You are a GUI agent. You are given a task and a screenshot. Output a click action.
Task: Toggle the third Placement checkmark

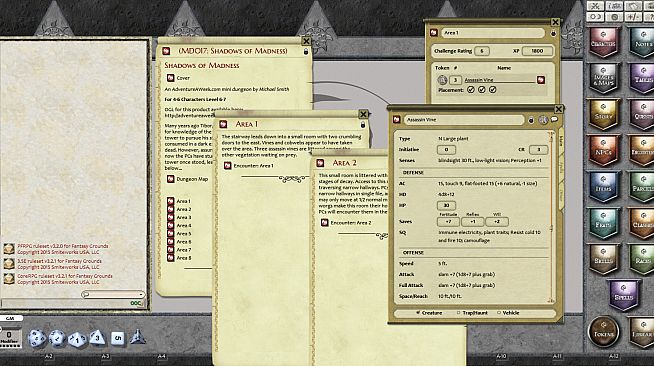(x=493, y=90)
